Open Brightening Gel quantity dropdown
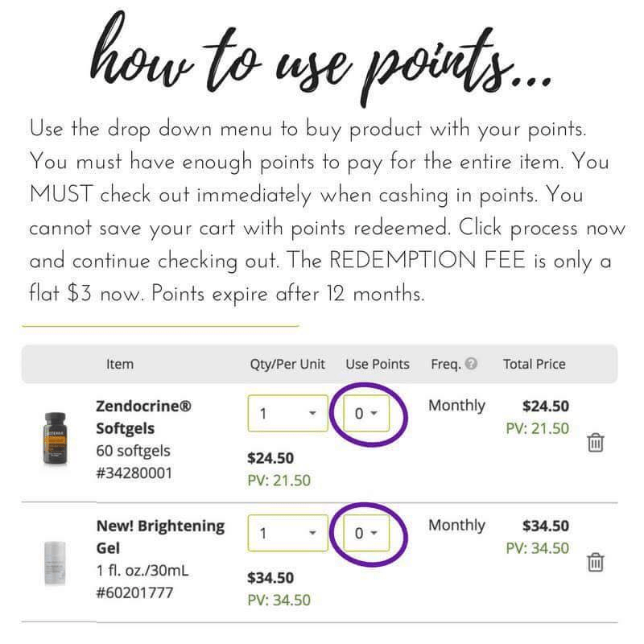The height and width of the screenshot is (644, 644). [288, 533]
